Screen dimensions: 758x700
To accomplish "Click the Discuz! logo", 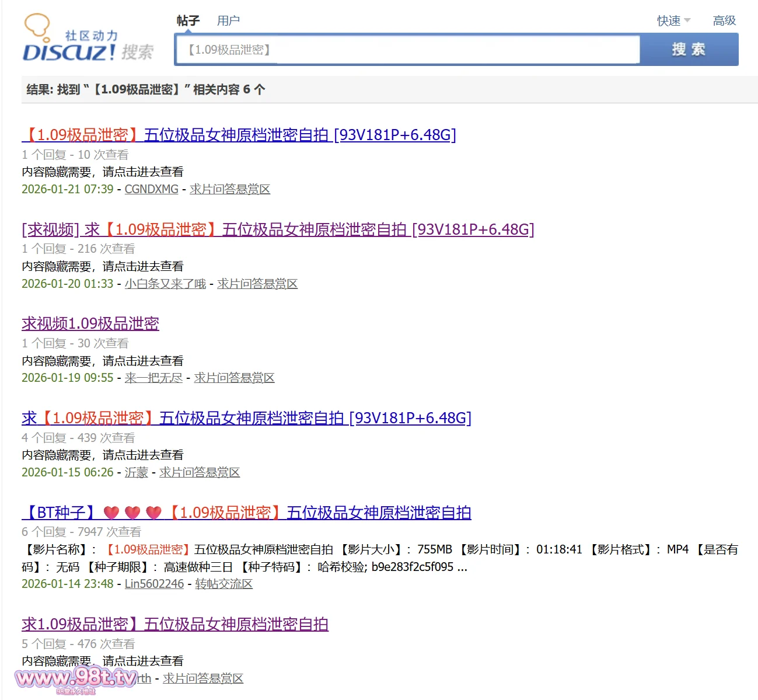I will pyautogui.click(x=88, y=40).
